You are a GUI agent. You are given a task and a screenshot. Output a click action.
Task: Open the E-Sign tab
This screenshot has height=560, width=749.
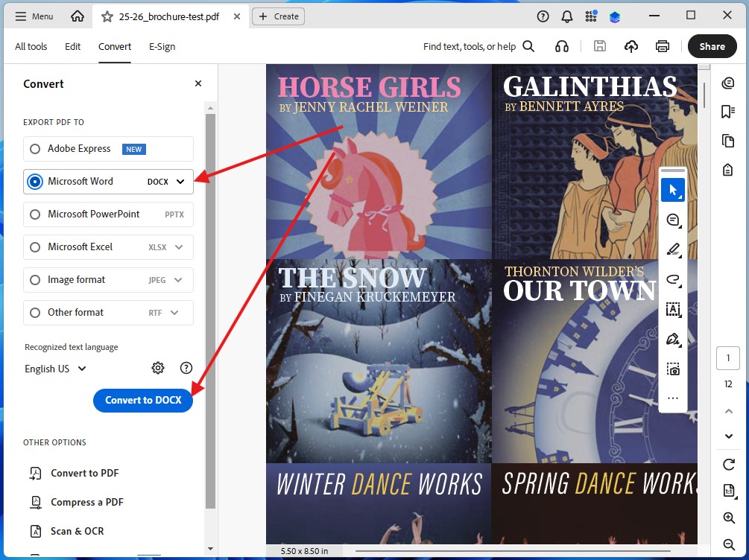[162, 46]
